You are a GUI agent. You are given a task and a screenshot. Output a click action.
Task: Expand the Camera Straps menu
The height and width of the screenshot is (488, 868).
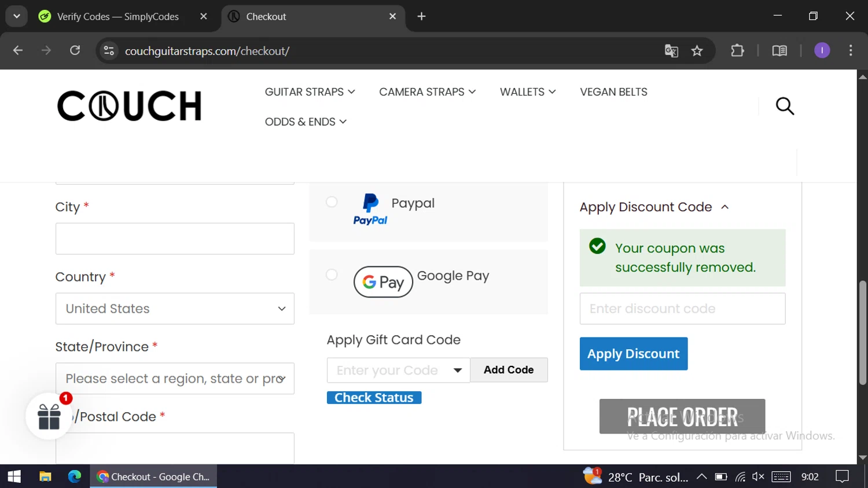click(428, 92)
